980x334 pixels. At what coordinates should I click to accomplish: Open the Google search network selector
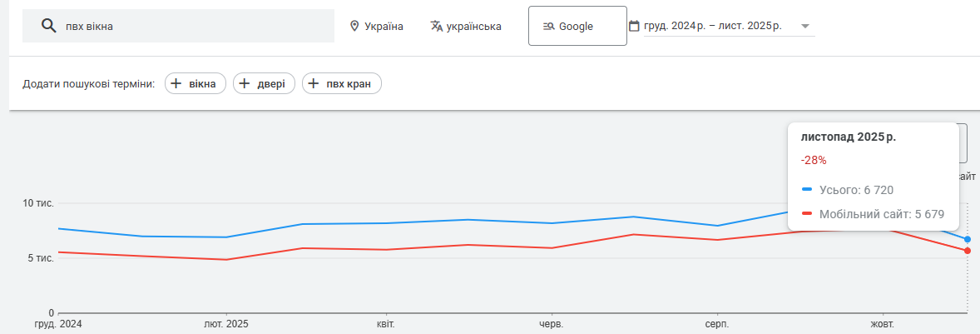(x=577, y=26)
